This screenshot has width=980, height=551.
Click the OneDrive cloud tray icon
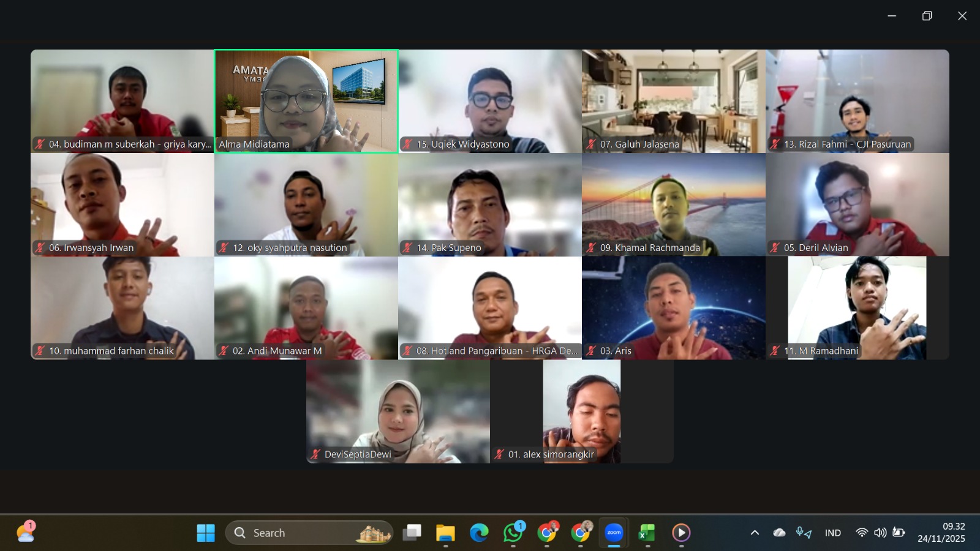779,533
